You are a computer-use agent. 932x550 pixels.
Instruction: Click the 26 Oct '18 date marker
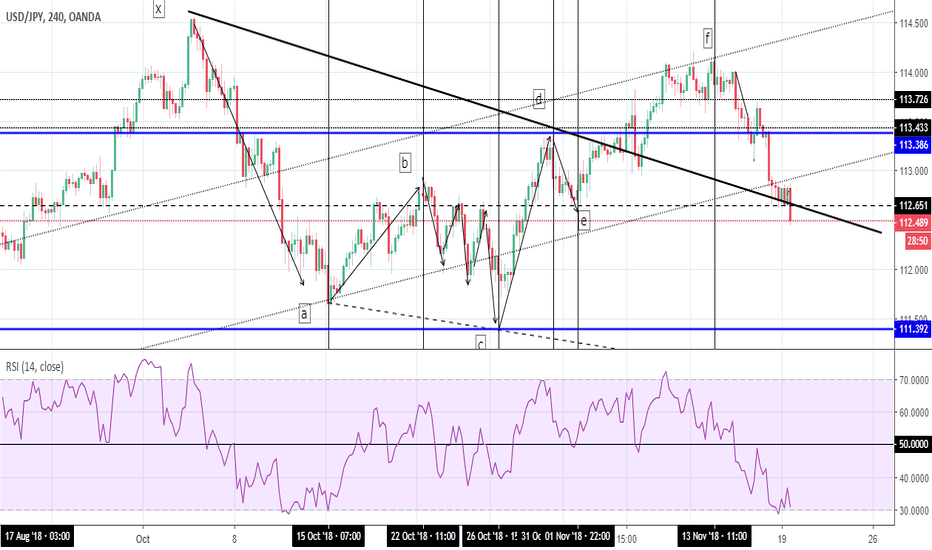point(491,536)
